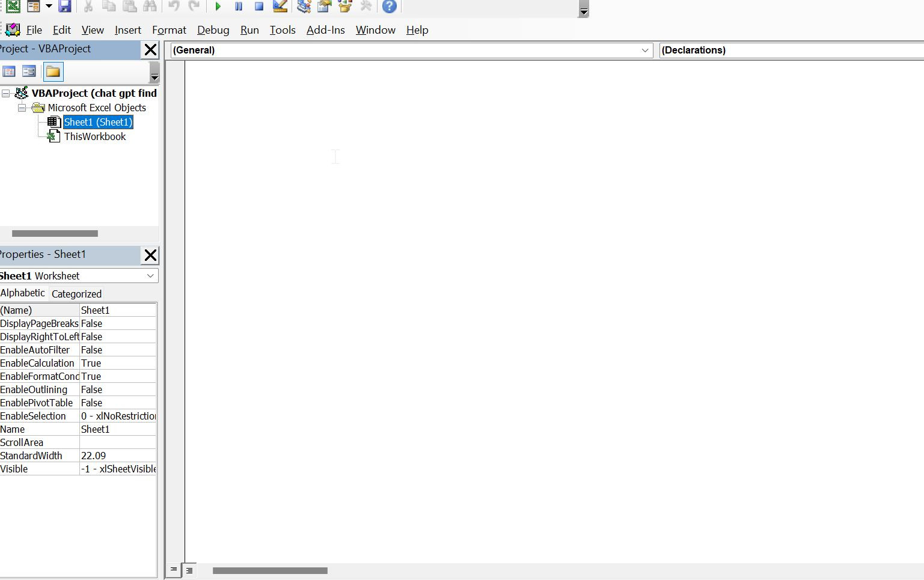Click the Cut scissors icon

pyautogui.click(x=88, y=7)
